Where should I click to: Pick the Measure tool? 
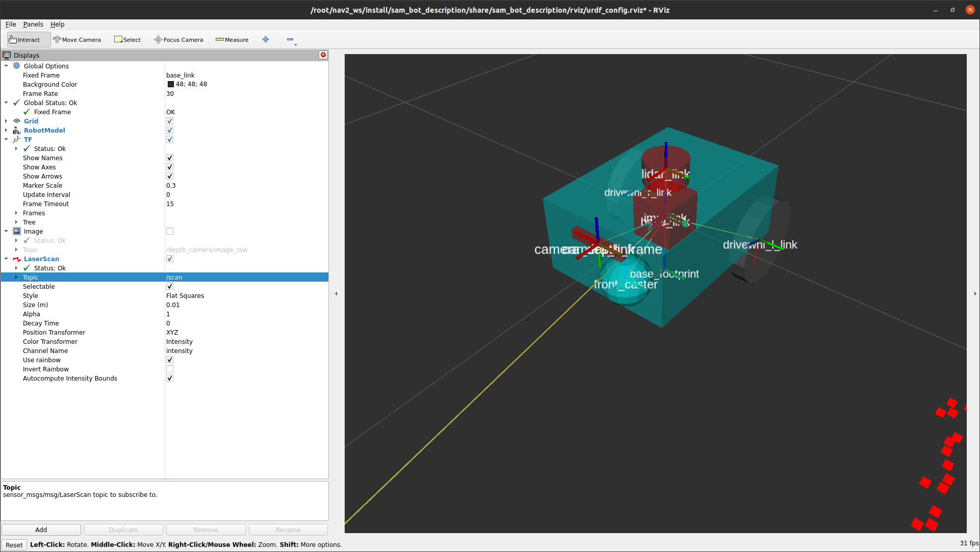(232, 39)
